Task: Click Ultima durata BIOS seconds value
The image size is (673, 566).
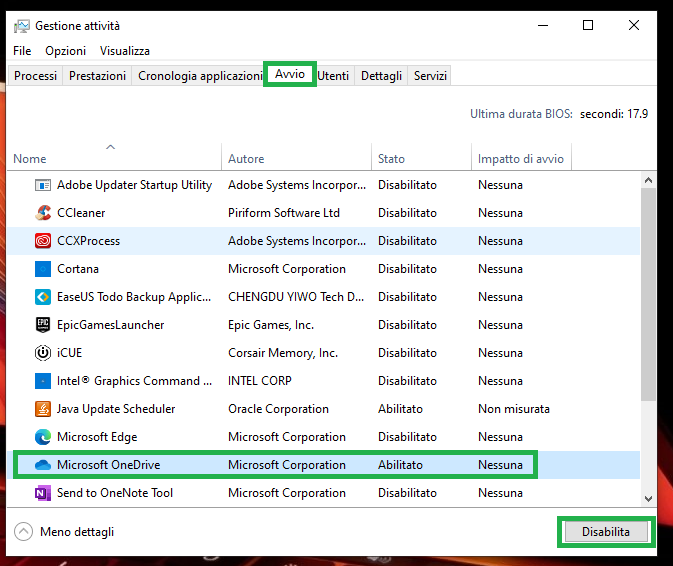Action: 614,114
